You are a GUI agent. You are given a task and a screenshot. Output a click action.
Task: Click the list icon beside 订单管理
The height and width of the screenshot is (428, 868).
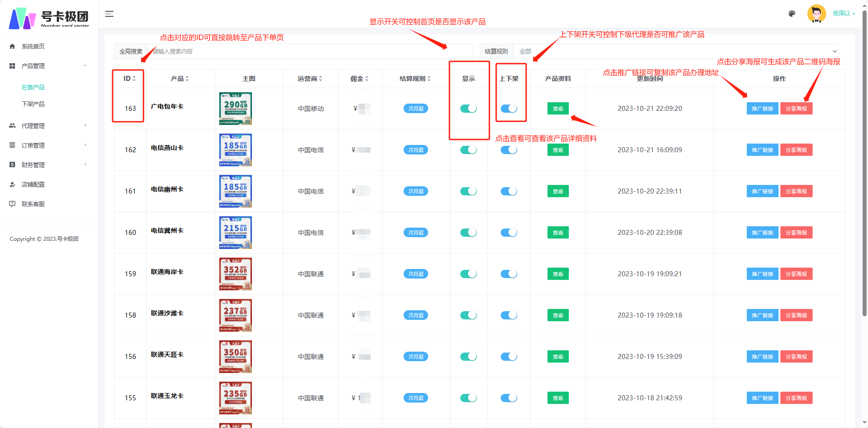pyautogui.click(x=12, y=145)
